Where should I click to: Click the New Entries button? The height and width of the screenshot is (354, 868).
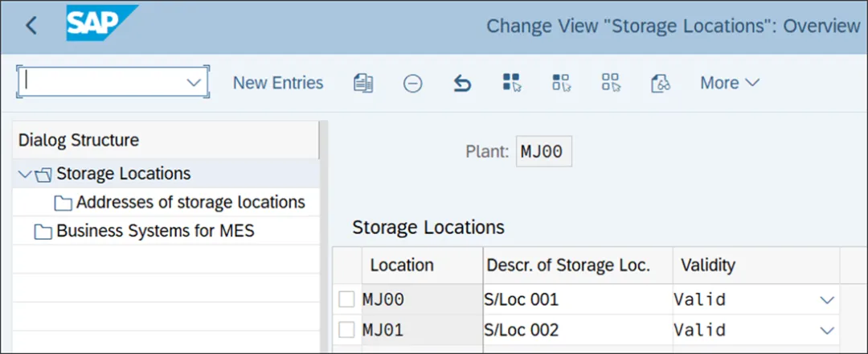(278, 83)
